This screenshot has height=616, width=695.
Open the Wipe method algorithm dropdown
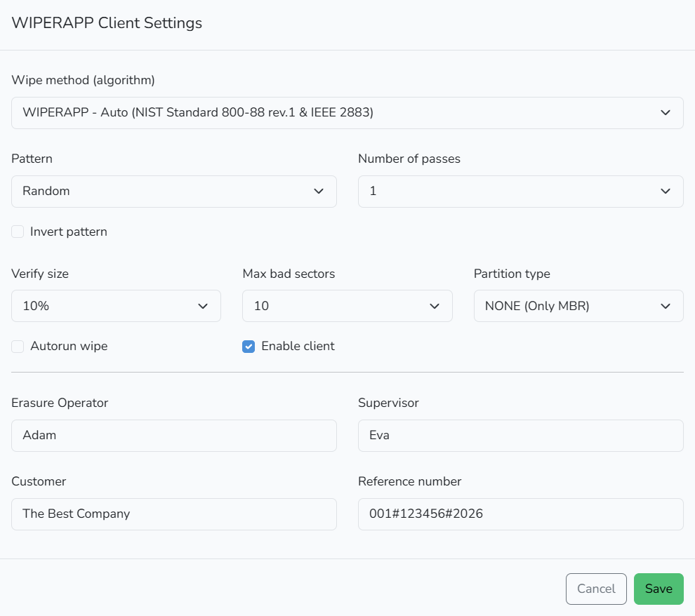tap(347, 113)
